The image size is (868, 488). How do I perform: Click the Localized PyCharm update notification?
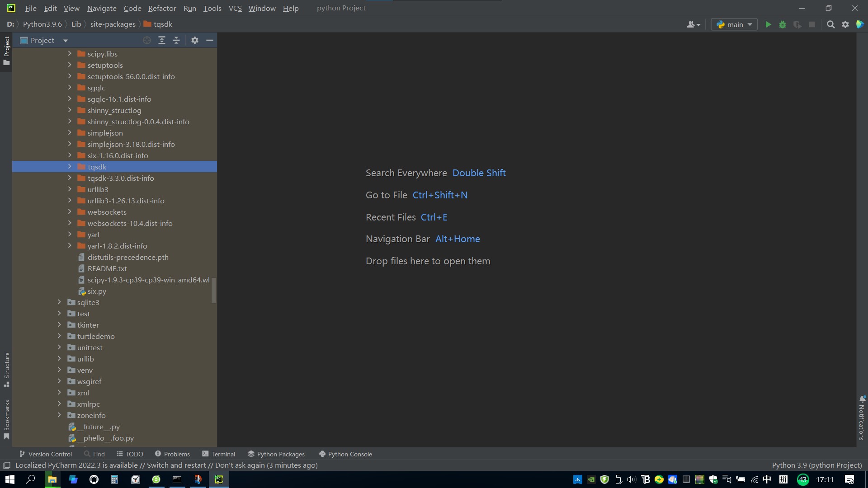[x=166, y=465]
